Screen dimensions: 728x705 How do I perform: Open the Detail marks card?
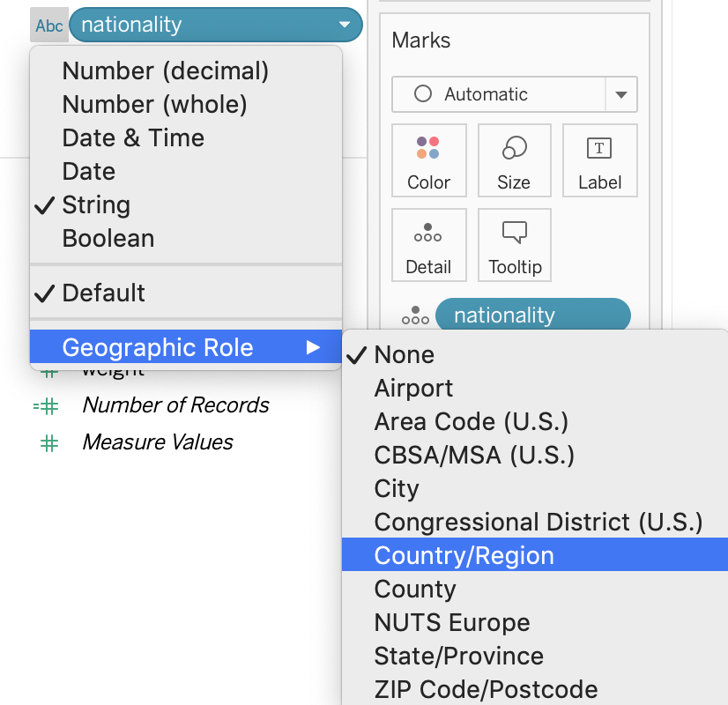tap(428, 245)
